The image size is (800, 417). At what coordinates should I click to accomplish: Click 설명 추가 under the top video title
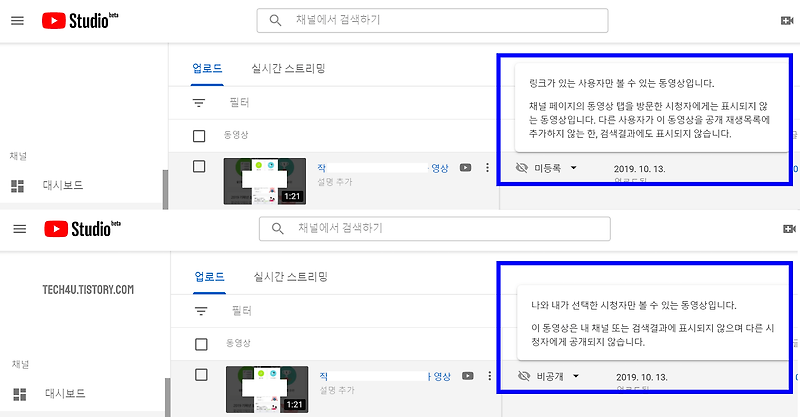335,182
